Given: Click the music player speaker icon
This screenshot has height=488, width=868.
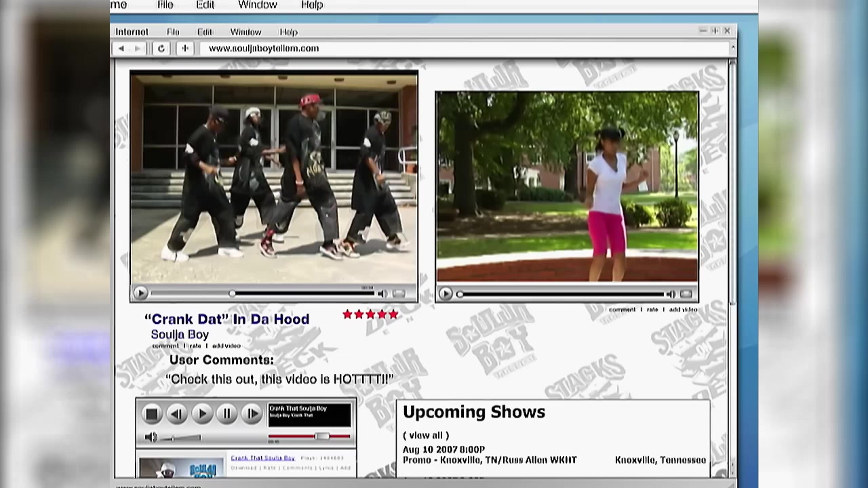Looking at the screenshot, I should pos(151,437).
